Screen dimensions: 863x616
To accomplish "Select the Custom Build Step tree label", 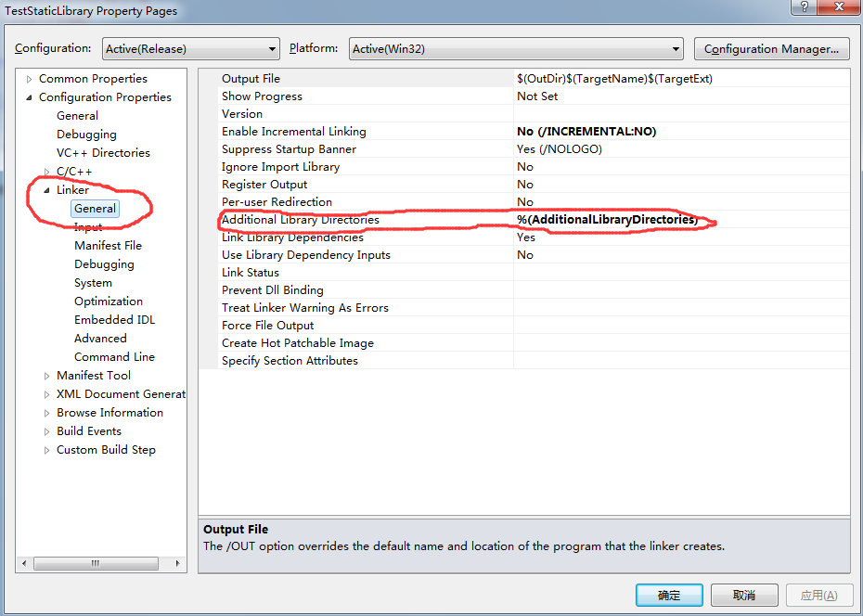I will pos(106,450).
